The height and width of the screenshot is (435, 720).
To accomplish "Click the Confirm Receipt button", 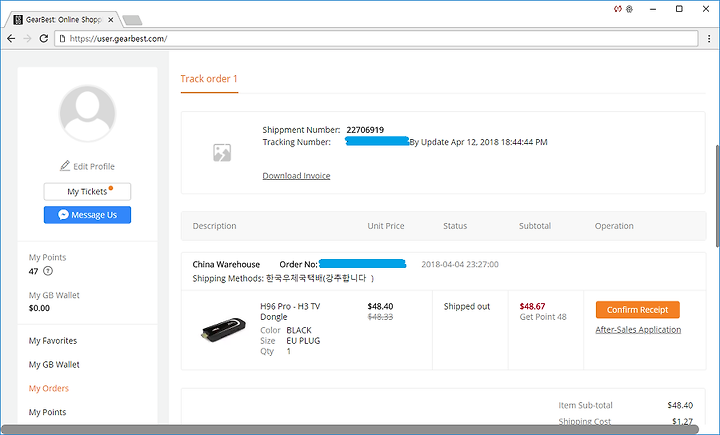I will (638, 310).
